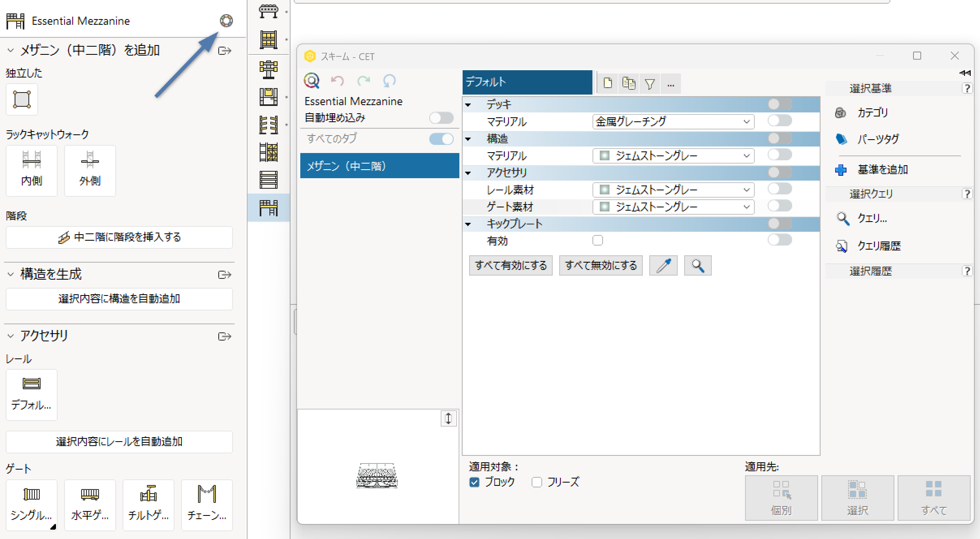
Task: Click the レール素材 gemstone grey color swatch
Action: point(604,190)
